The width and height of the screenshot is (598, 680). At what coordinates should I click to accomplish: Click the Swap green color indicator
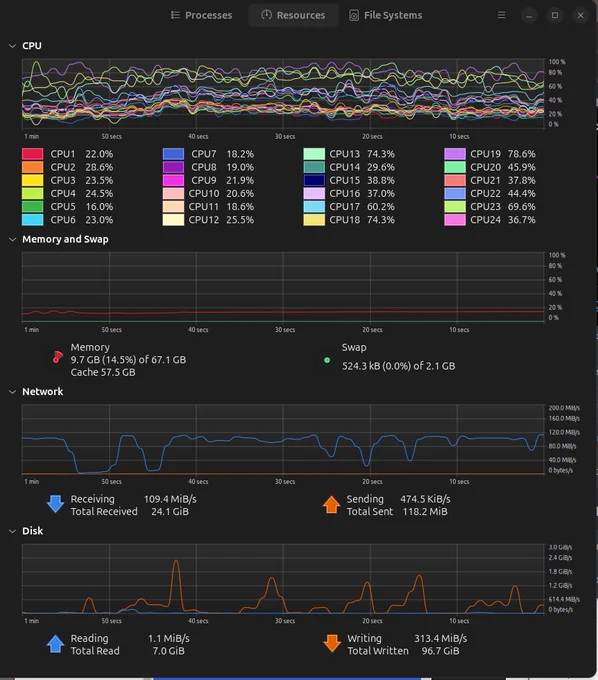327,360
